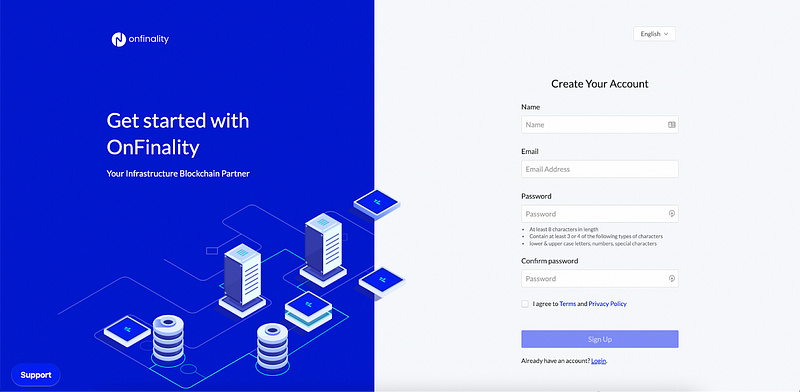Click the OnFinality logo
The width and height of the screenshot is (800, 392).
[140, 39]
